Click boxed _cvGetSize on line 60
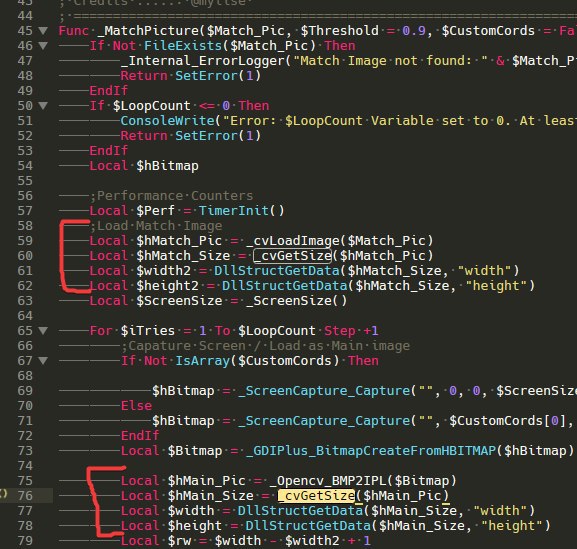This screenshot has height=549, width=577. 293,256
